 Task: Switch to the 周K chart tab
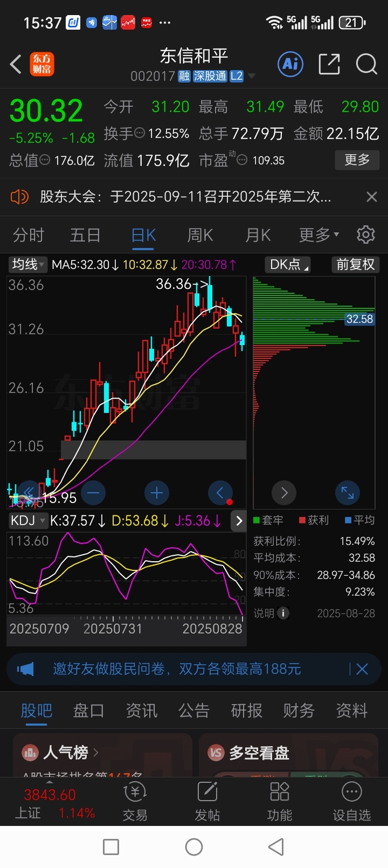pos(200,236)
